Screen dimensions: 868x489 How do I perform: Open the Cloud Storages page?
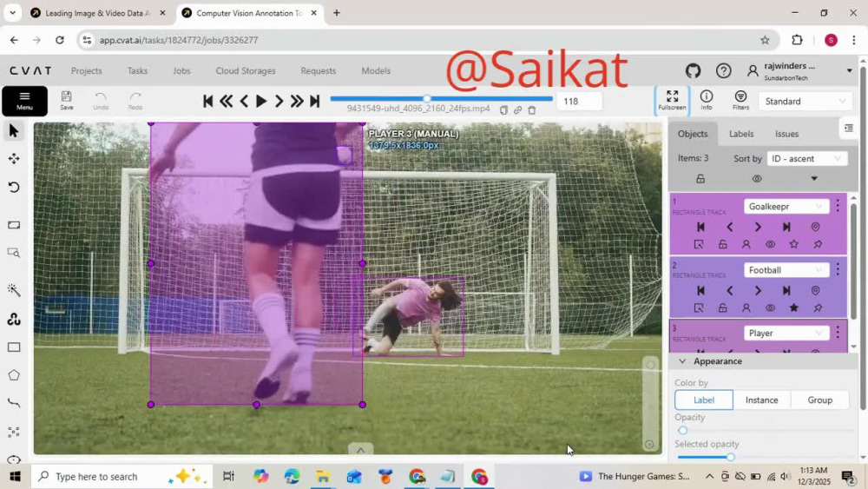[x=246, y=71]
